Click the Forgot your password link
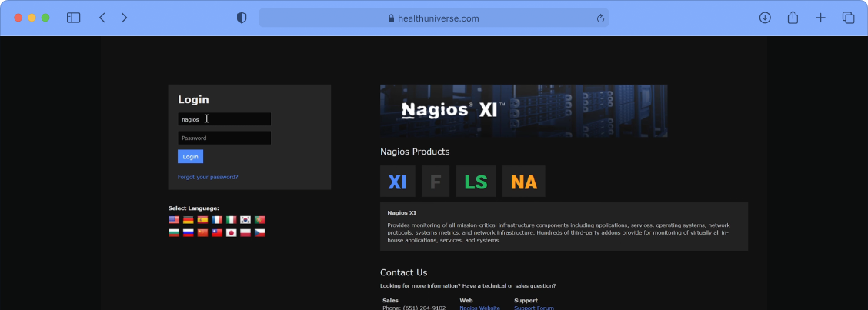 [208, 177]
